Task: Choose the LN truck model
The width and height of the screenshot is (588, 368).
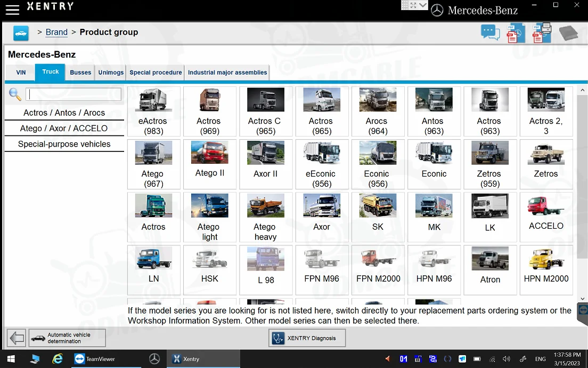Action: 153,270
